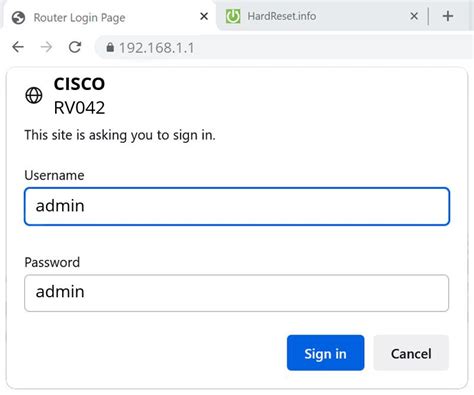474x395 pixels.
Task: Cancel the sign-in dialog
Action: click(x=411, y=353)
